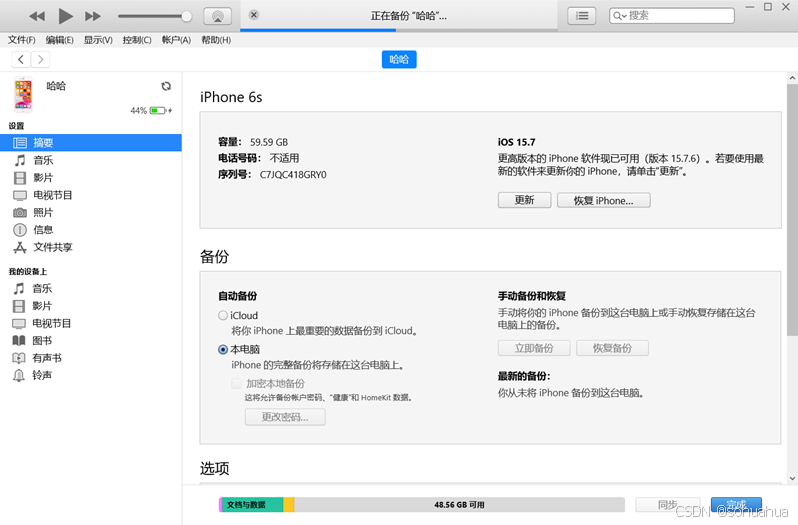Cancel the backup with the X icon
This screenshot has height=525, width=798.
pyautogui.click(x=254, y=15)
